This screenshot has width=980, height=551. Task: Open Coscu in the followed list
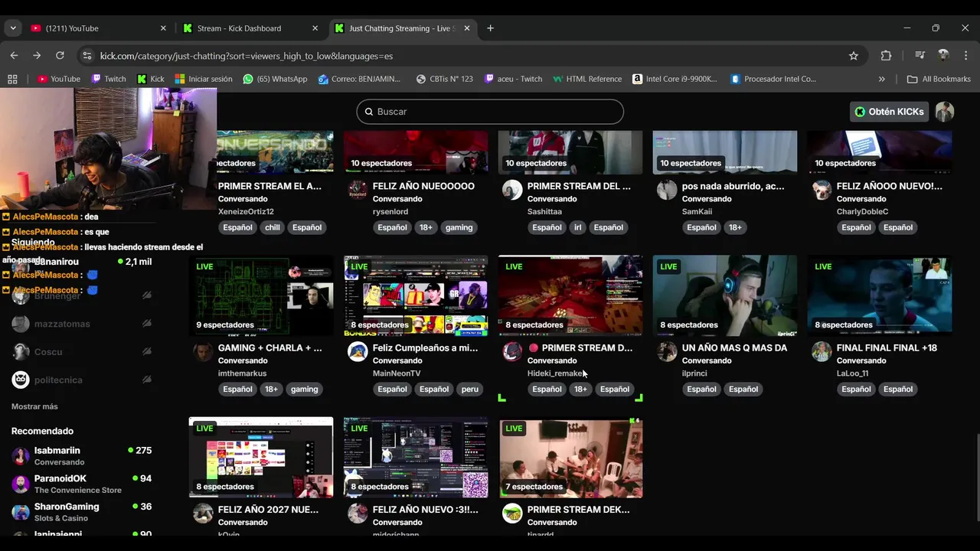(x=82, y=352)
